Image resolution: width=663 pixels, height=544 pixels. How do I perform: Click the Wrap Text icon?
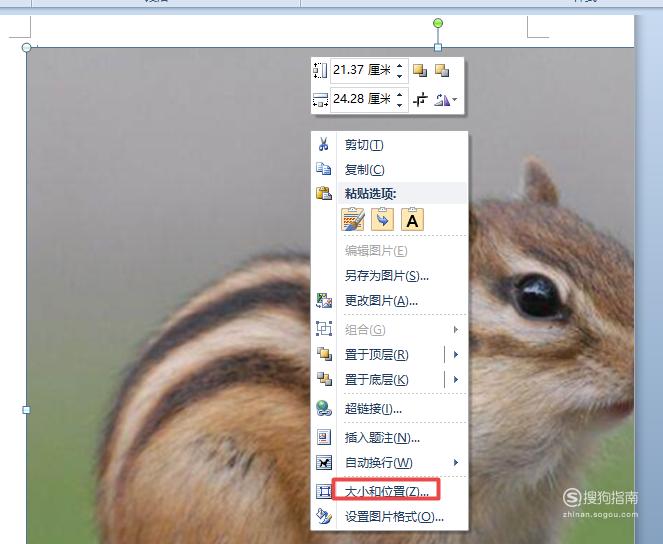pos(324,462)
